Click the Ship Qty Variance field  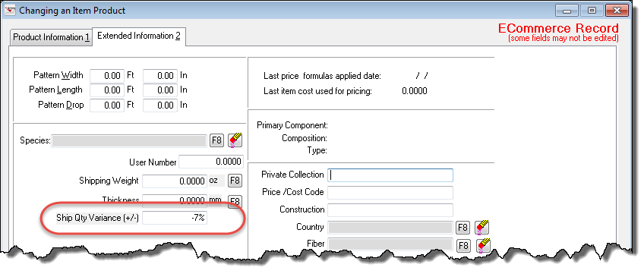click(x=175, y=218)
